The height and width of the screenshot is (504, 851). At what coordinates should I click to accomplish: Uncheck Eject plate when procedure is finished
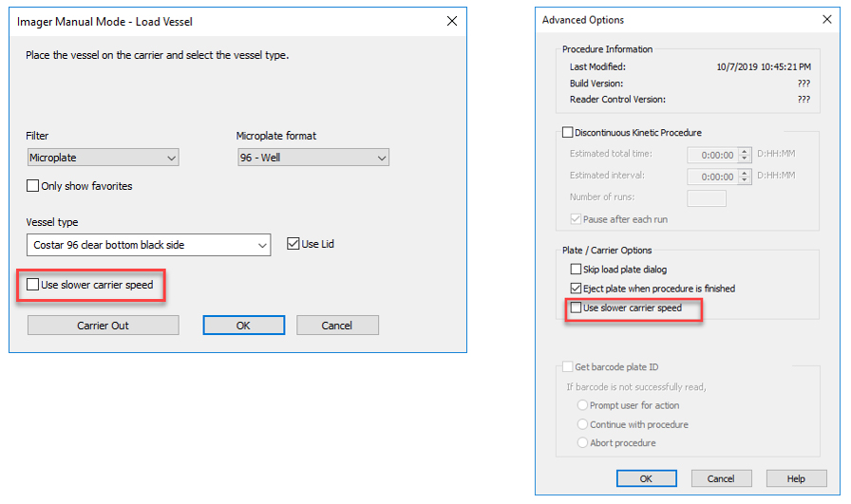coord(576,289)
